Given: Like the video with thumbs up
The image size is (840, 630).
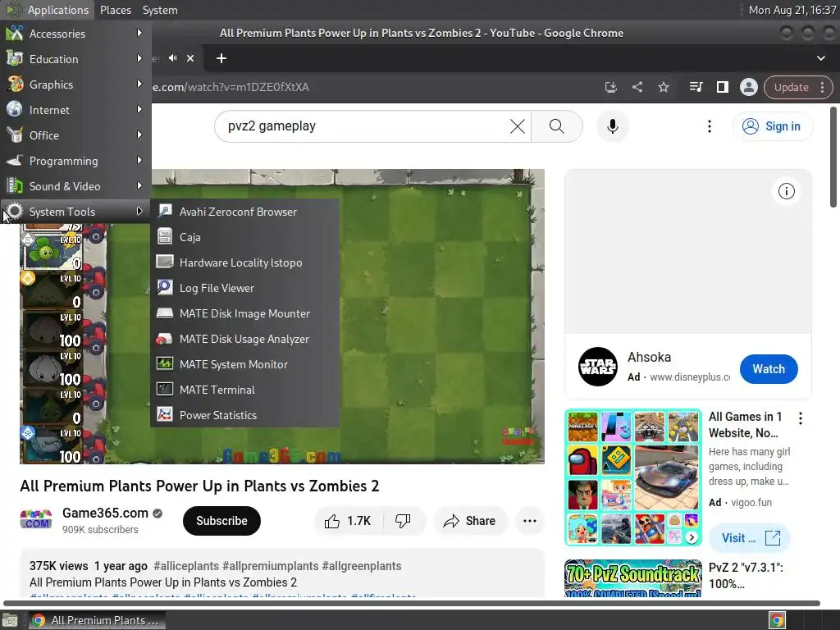Looking at the screenshot, I should pyautogui.click(x=348, y=521).
